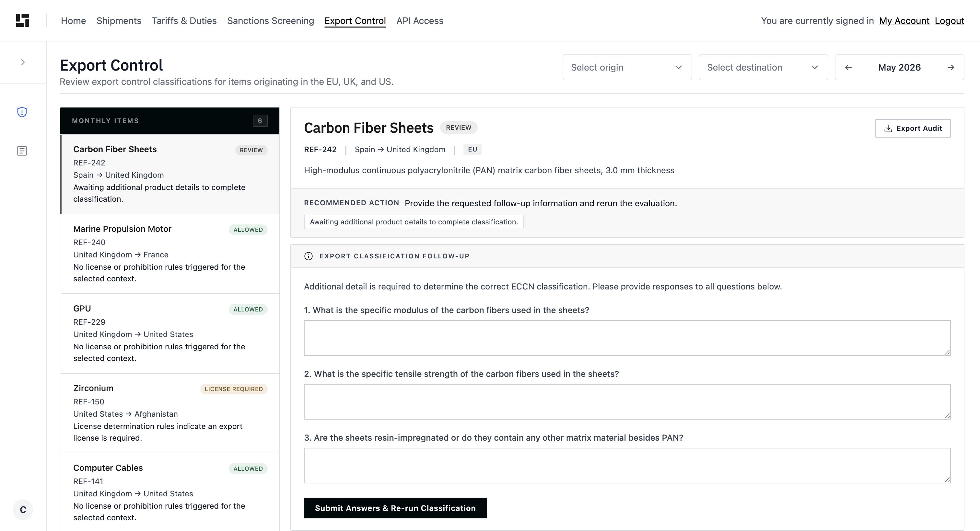Open the document list sidebar icon

click(x=22, y=151)
